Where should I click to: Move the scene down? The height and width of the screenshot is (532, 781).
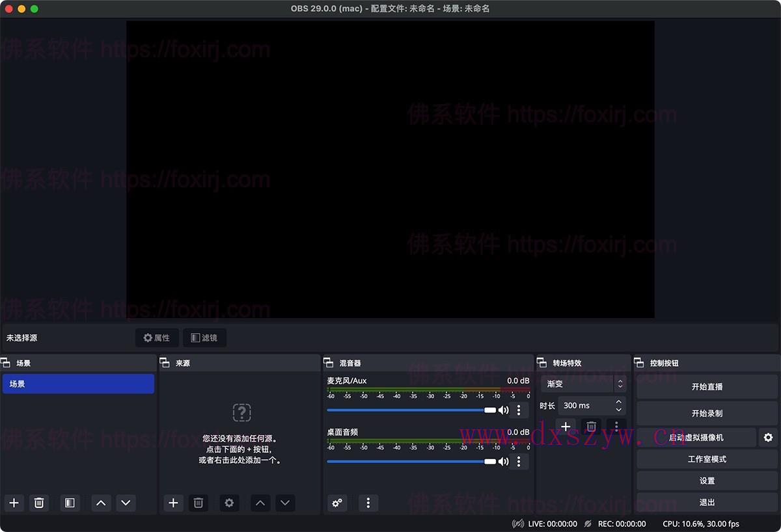(126, 503)
